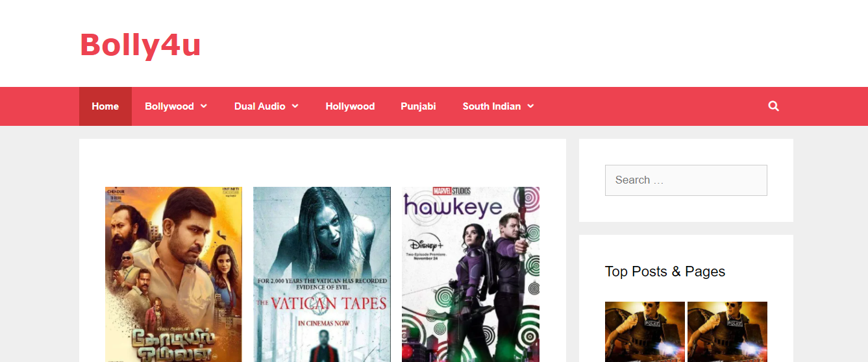
Task: Open the Punjabi menu item
Action: click(418, 106)
